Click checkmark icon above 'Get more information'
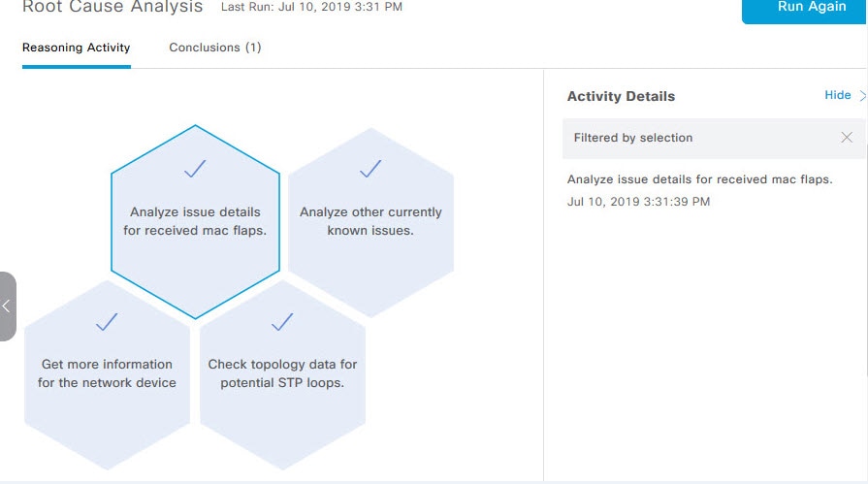The height and width of the screenshot is (484, 868). point(107,321)
